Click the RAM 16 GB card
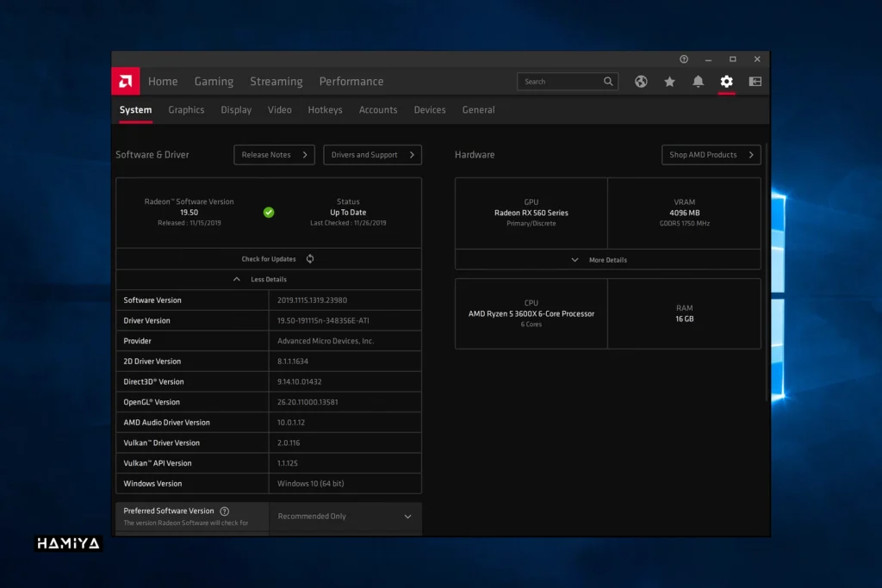The height and width of the screenshot is (588, 882). [685, 313]
